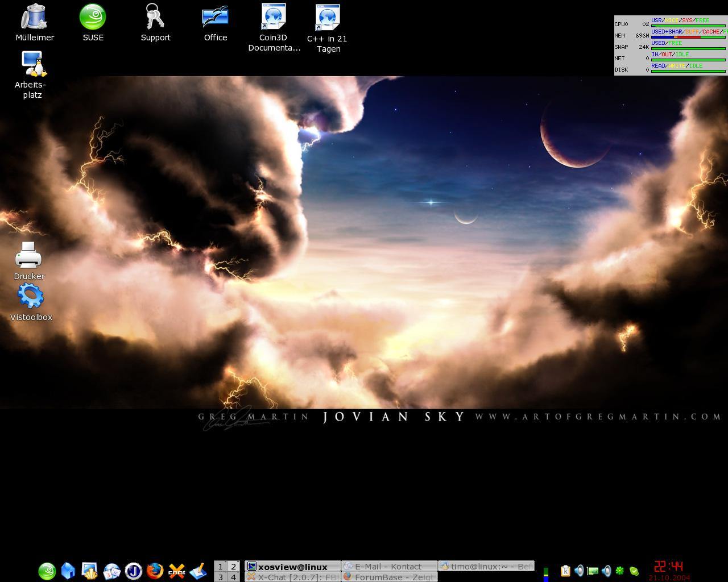Click the first speaker volume tray icon

click(x=579, y=571)
